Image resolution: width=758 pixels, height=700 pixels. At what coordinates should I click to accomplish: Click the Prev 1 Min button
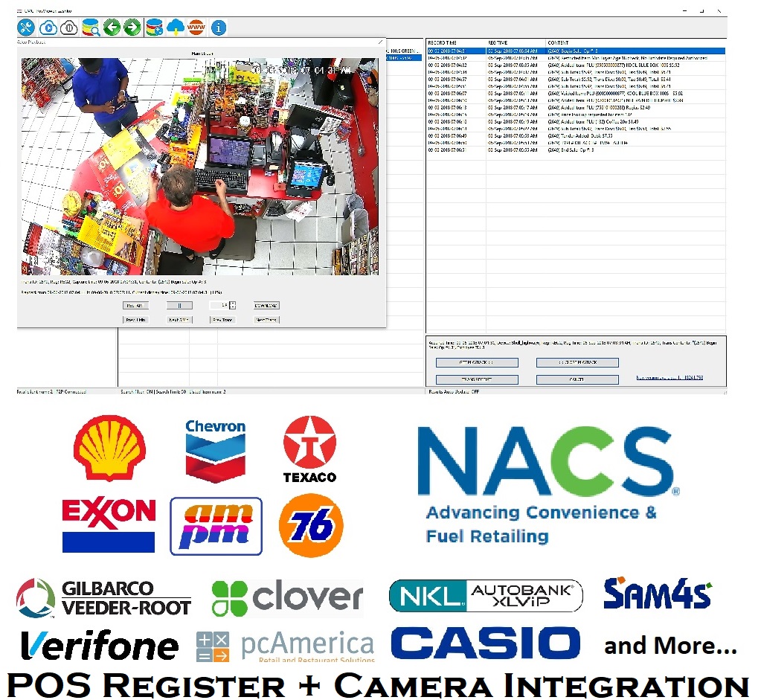coord(136,320)
